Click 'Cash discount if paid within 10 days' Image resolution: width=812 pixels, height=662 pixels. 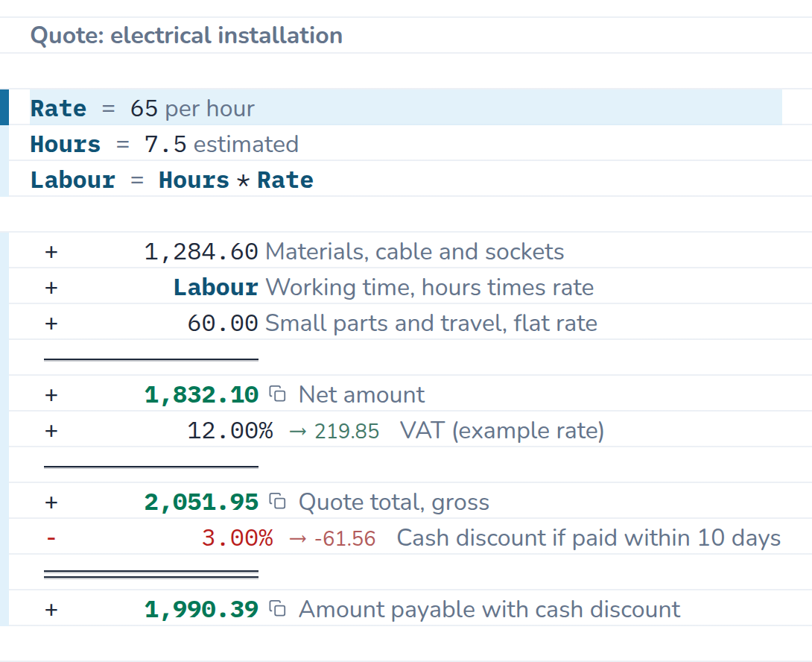tap(589, 538)
